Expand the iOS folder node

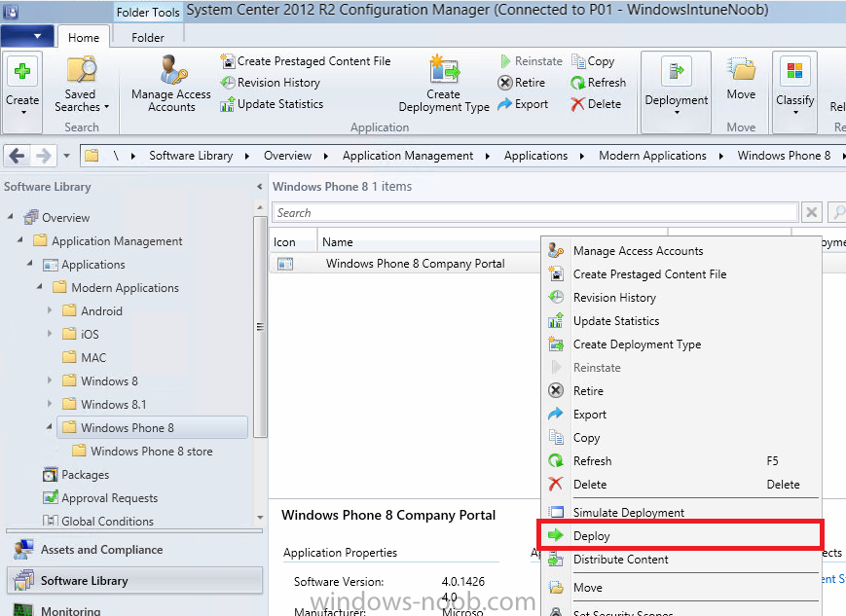pyautogui.click(x=50, y=334)
